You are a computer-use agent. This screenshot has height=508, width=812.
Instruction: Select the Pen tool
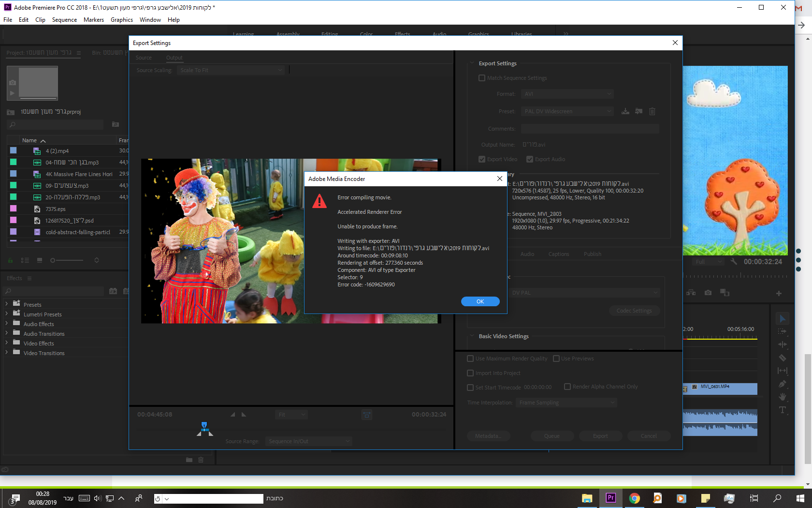click(783, 384)
